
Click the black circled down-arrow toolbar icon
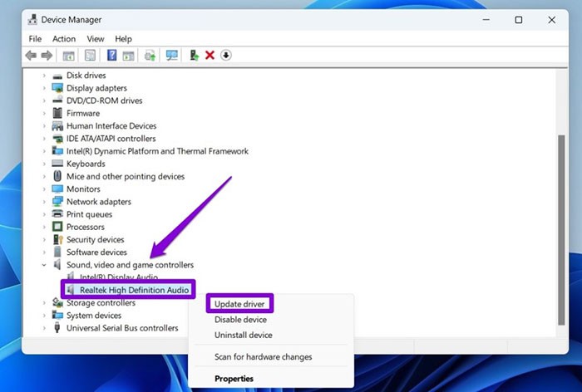point(225,56)
